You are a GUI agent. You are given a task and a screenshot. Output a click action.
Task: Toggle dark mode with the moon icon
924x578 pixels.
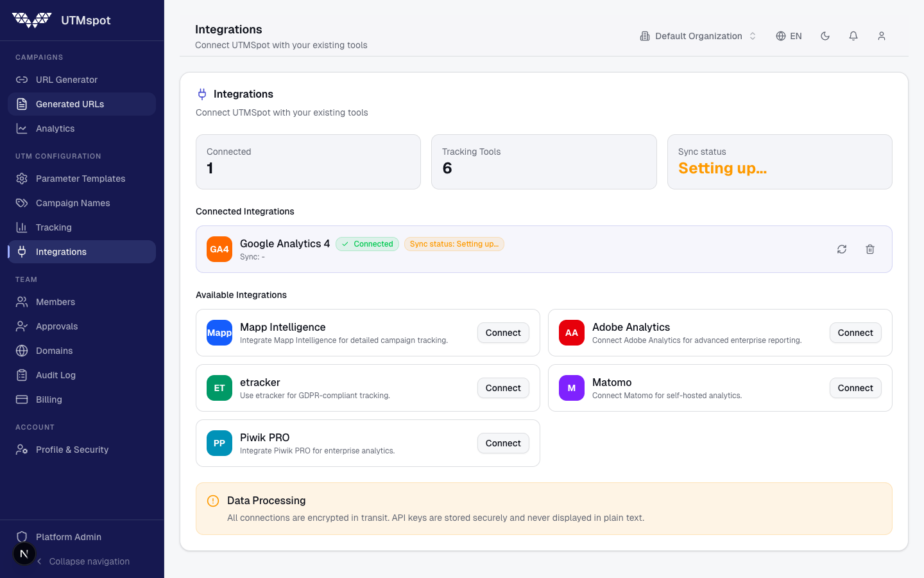coord(825,36)
